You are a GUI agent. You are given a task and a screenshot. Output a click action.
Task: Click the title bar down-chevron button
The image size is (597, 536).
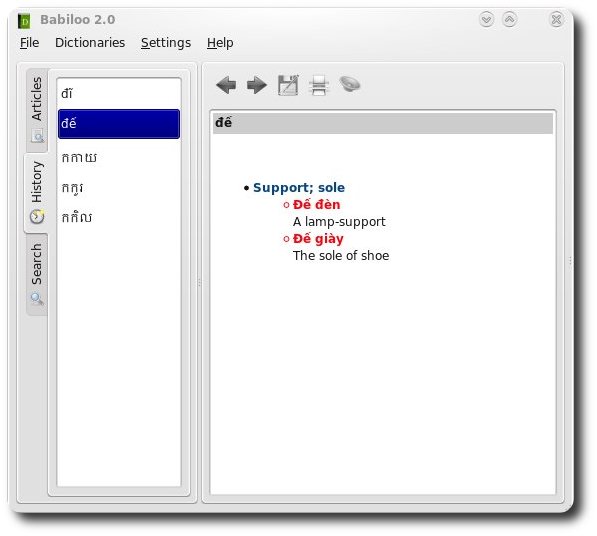tap(486, 19)
